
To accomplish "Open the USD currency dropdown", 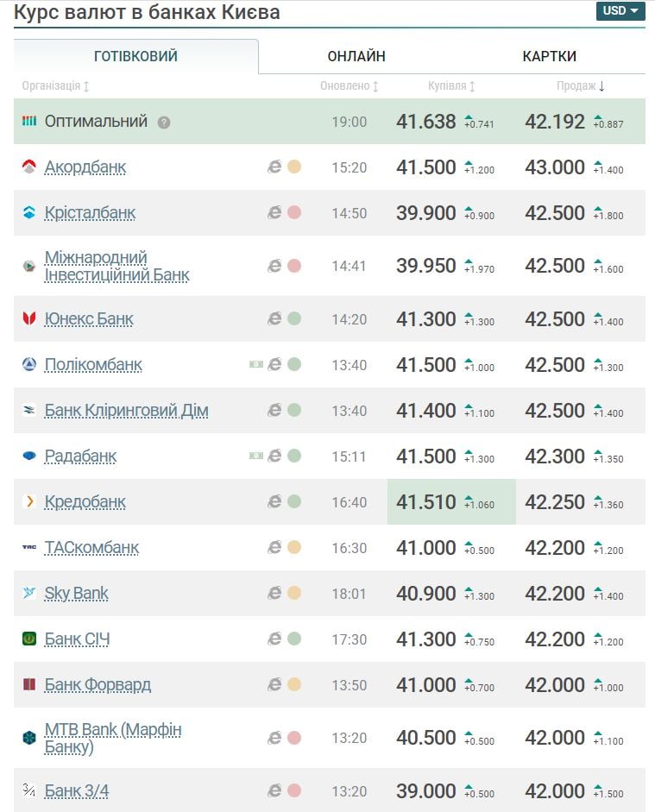I will tap(620, 11).
